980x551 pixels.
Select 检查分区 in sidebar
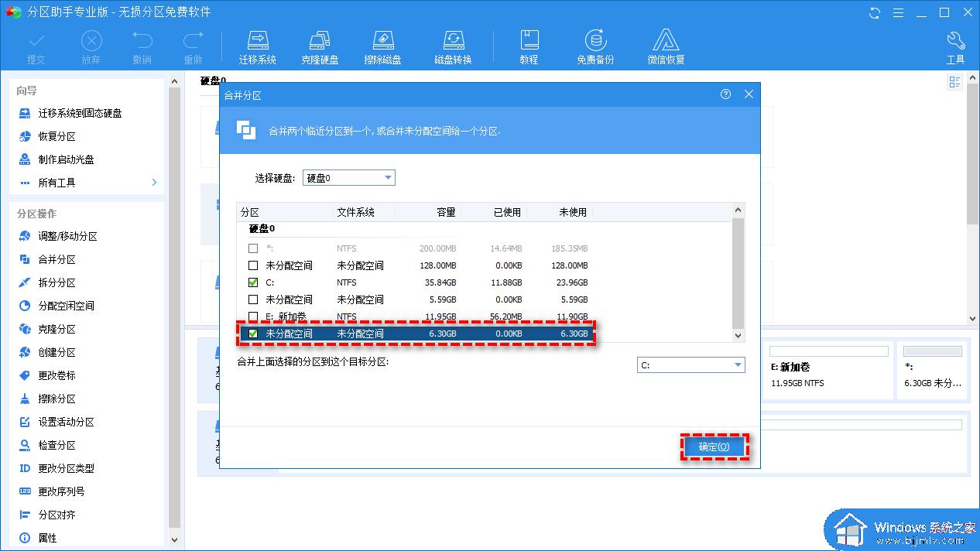coord(57,445)
